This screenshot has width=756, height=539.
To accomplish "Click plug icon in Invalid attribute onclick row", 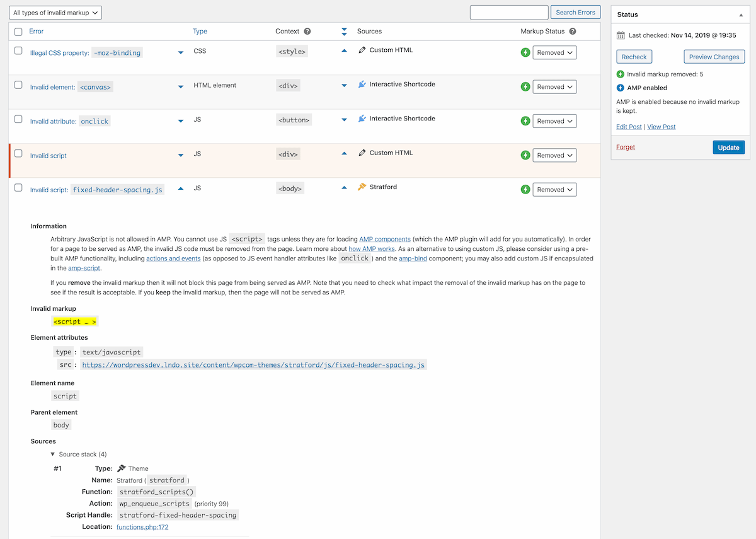I will tap(362, 119).
